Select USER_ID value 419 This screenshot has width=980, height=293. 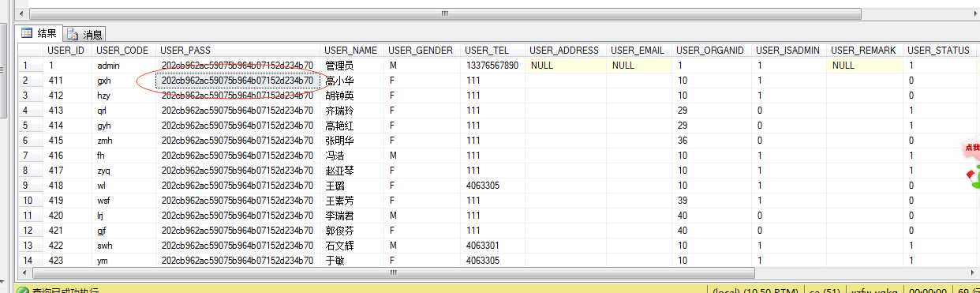coord(68,201)
